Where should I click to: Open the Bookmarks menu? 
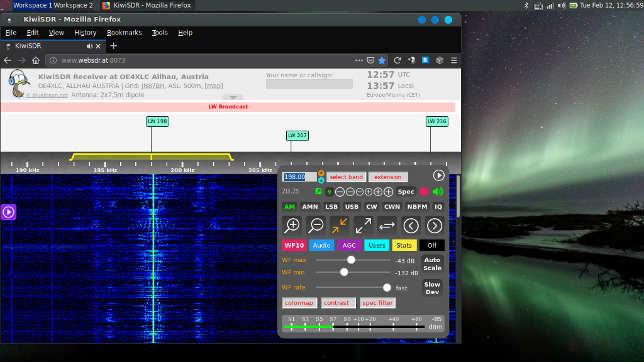coord(125,33)
